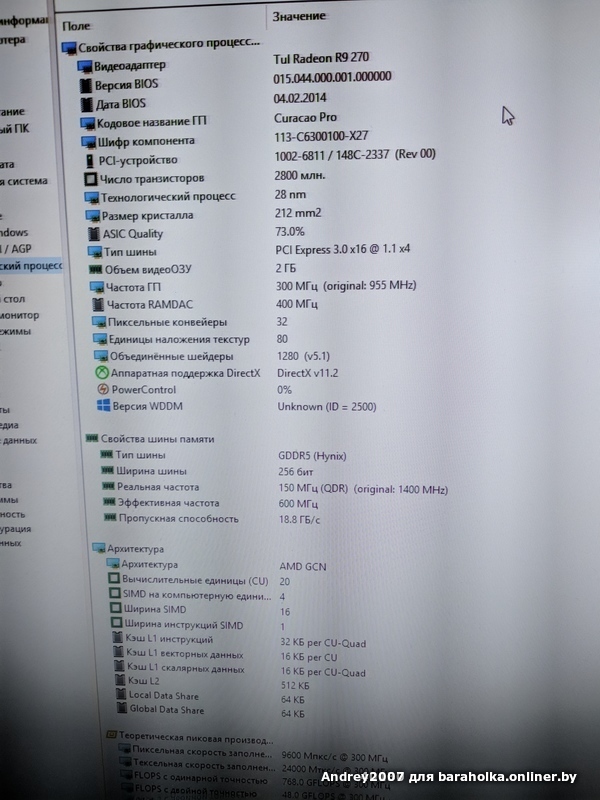
Task: Click the value GDDR5 (Hynix)
Action: coord(312,456)
